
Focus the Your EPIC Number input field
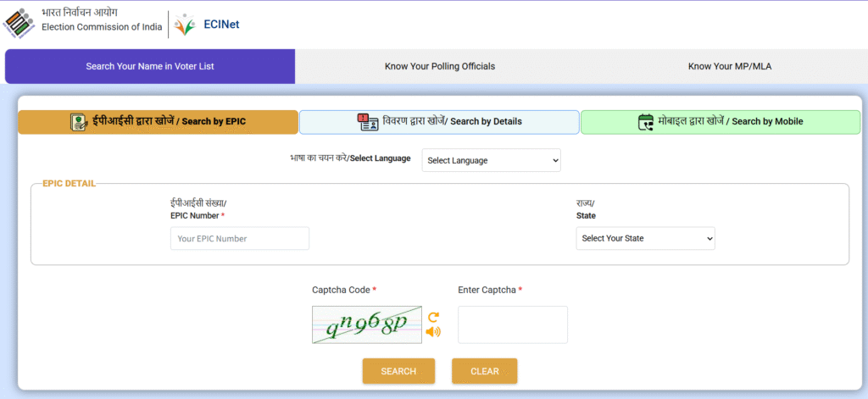(240, 239)
